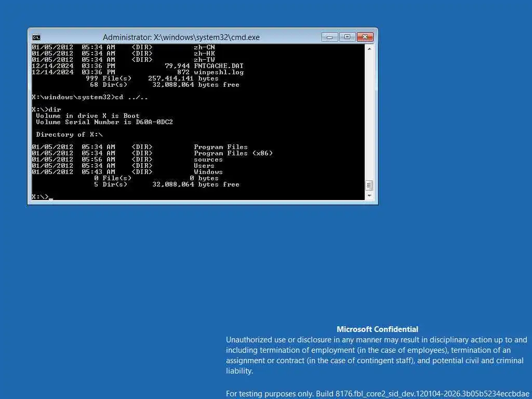Click the cmd.exe window title text
532x399 pixels.
[181, 37]
